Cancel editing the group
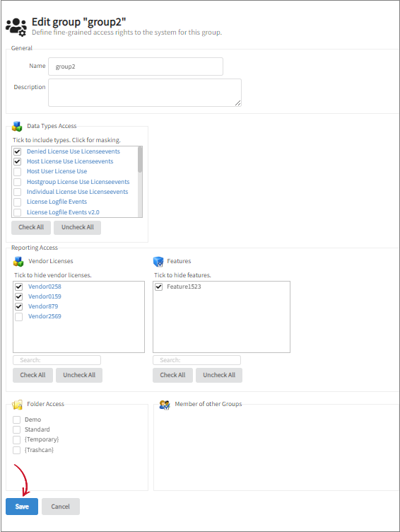Viewport: 400px width, 532px height. 61,507
